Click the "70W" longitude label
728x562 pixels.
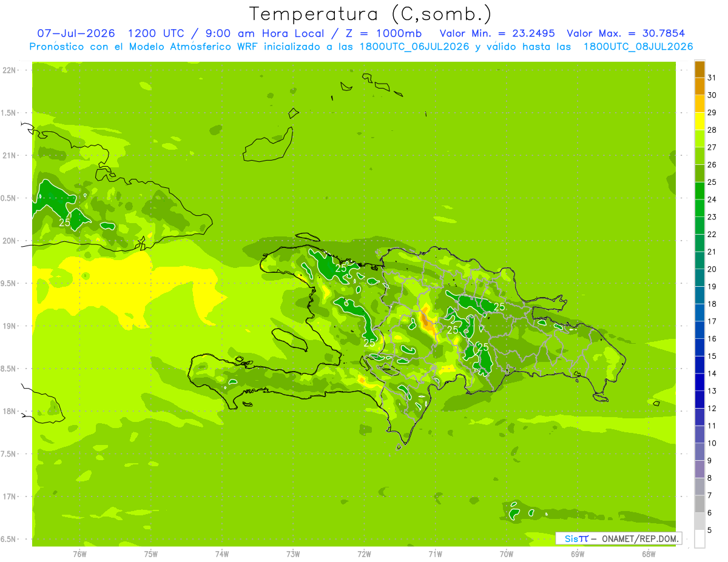point(506,554)
